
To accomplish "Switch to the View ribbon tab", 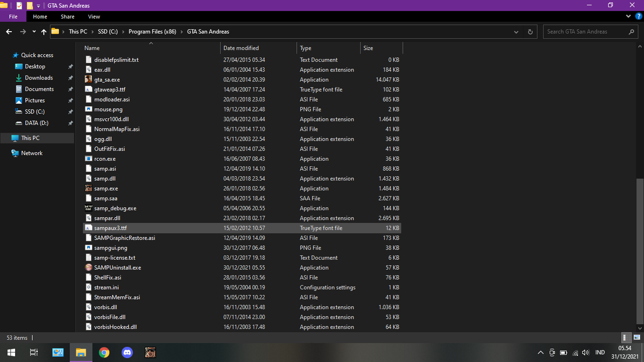I will tap(94, 17).
